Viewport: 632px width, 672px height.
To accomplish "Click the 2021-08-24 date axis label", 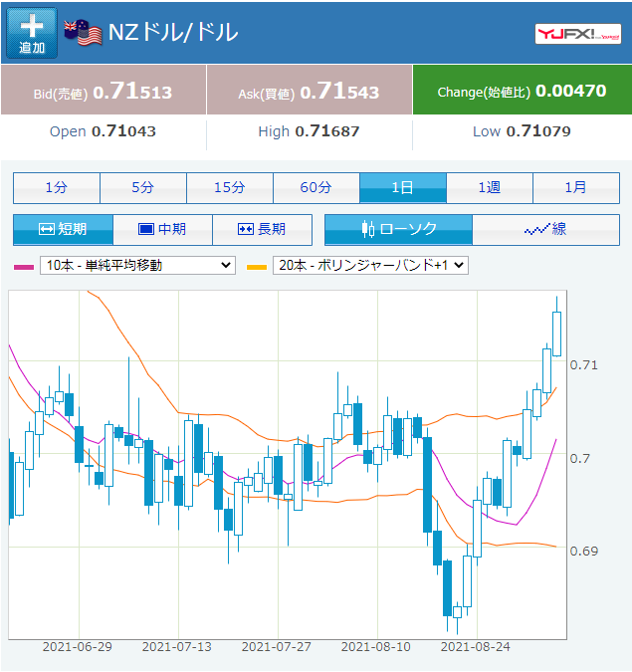I will coord(476,647).
